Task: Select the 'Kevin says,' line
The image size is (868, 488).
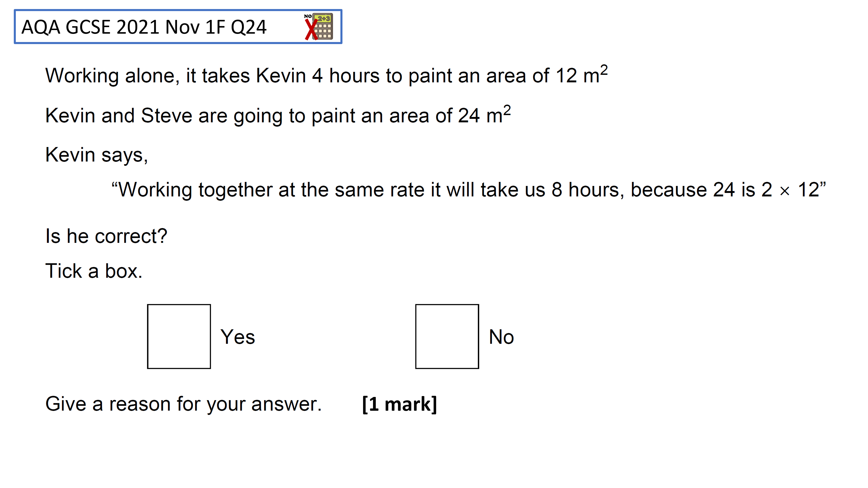Action: (x=97, y=155)
